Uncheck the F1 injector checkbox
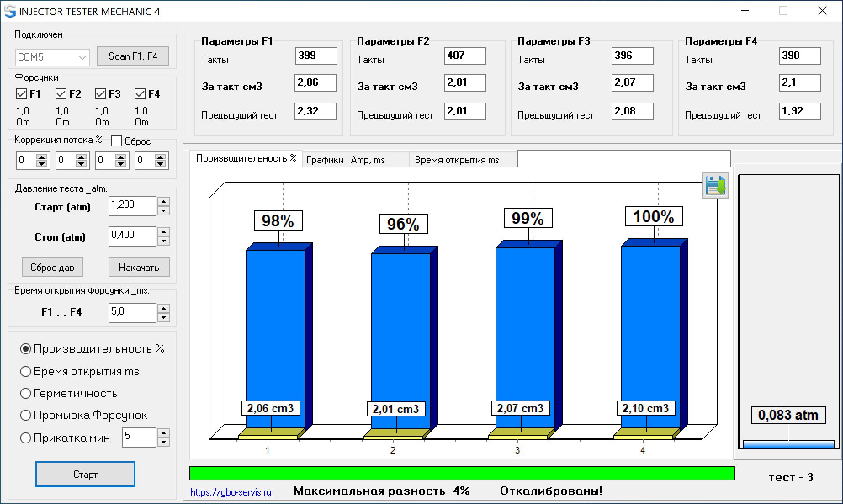Image resolution: width=843 pixels, height=504 pixels. pos(21,94)
